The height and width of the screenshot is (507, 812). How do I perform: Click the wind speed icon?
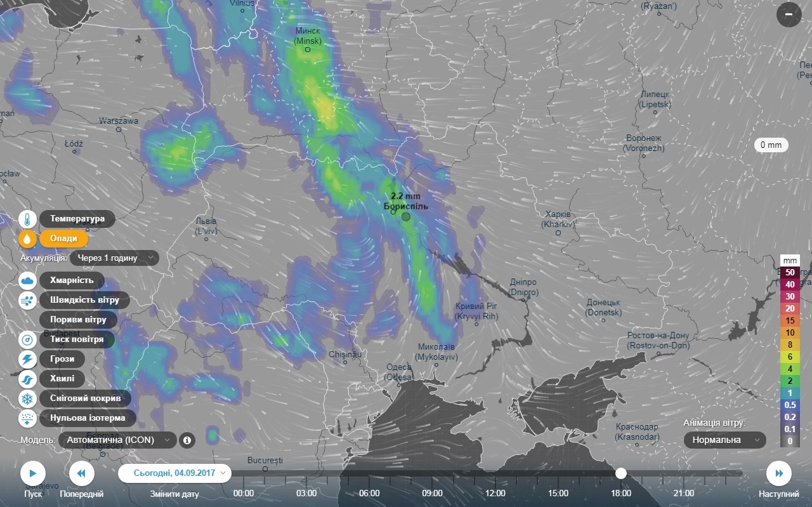[x=28, y=300]
